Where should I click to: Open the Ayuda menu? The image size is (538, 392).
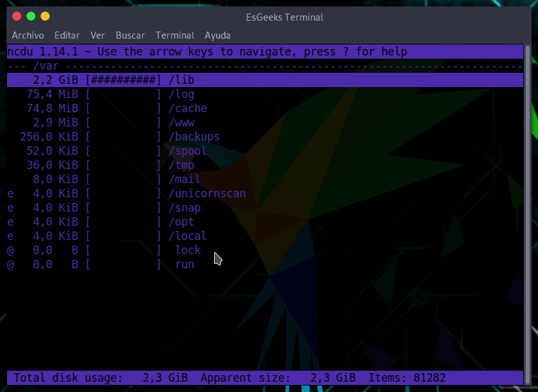point(217,35)
